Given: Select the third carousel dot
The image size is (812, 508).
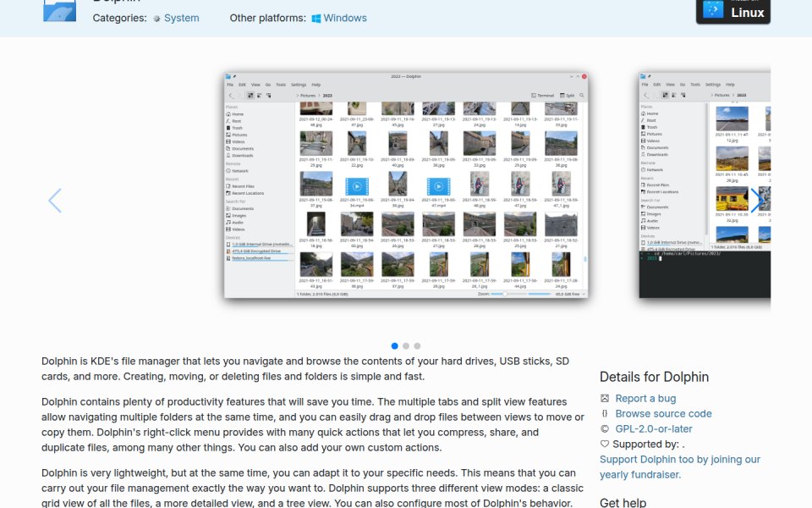Looking at the screenshot, I should click(417, 345).
